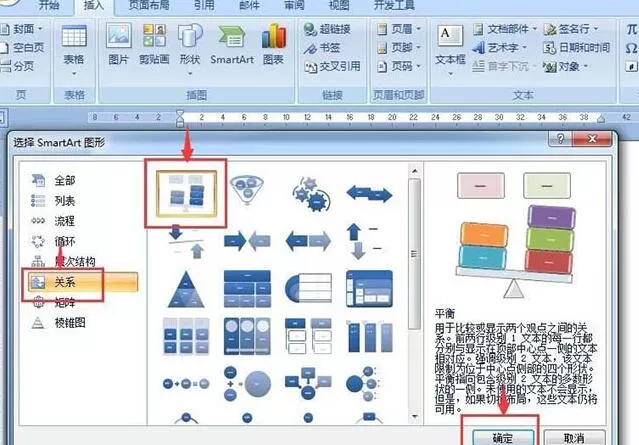Insert a 封面 cover page
The width and height of the screenshot is (639, 445).
21,29
